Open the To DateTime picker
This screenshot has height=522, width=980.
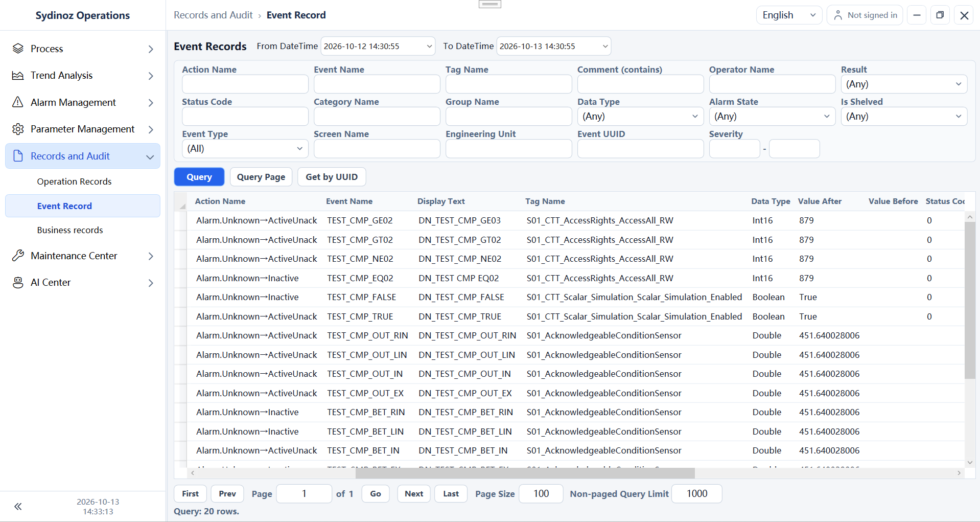tap(553, 47)
